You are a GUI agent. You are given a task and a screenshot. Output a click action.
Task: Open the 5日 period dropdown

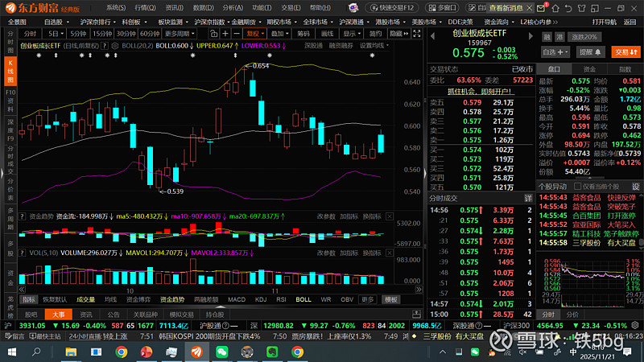(x=56, y=34)
